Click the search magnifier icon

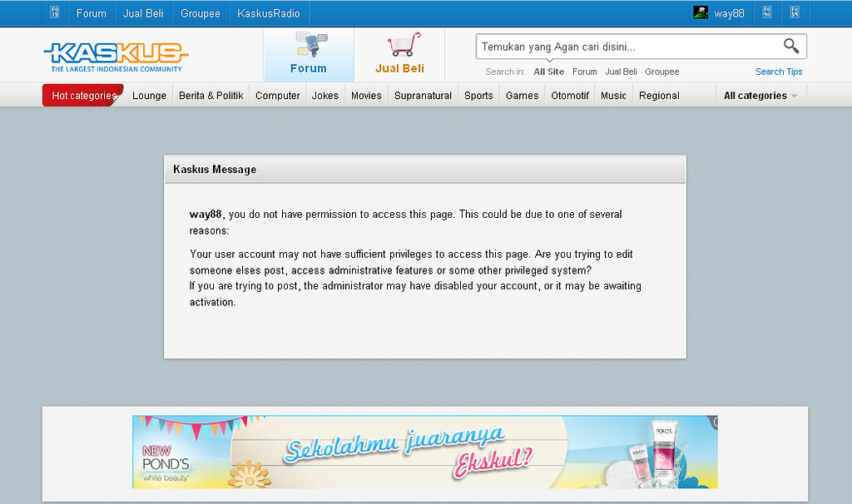pyautogui.click(x=791, y=47)
